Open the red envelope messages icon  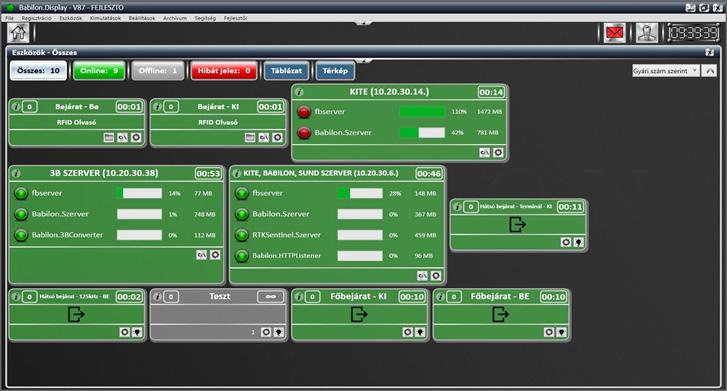(x=615, y=33)
